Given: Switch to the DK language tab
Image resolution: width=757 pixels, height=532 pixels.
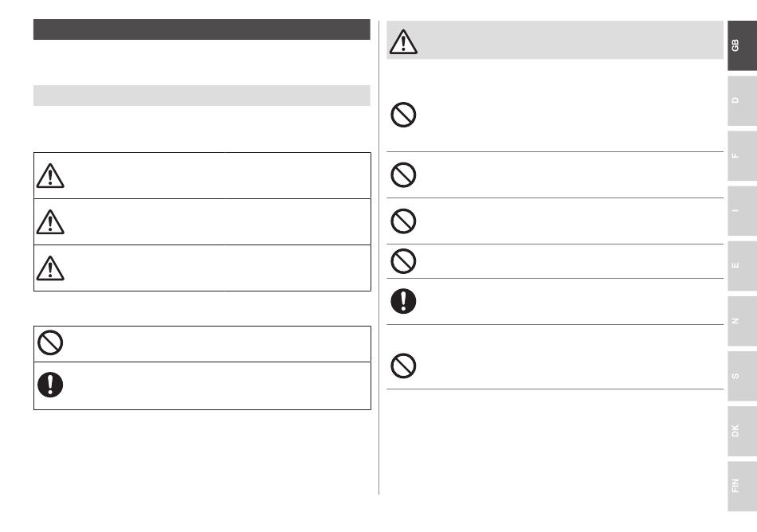Looking at the screenshot, I should pos(742,431).
